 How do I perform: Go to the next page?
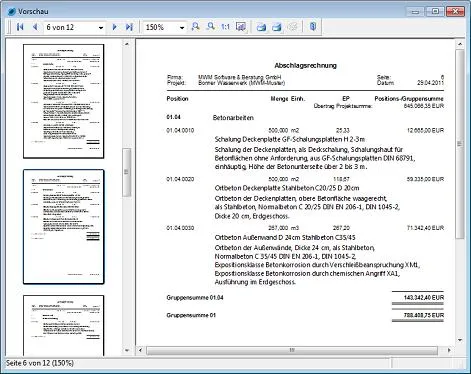tap(114, 27)
